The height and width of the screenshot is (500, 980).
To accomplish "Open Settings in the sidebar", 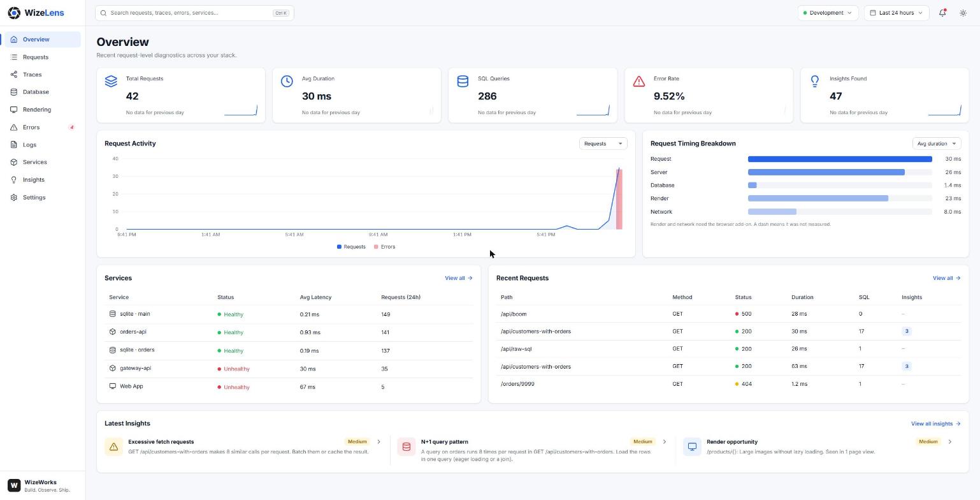I will click(43, 198).
